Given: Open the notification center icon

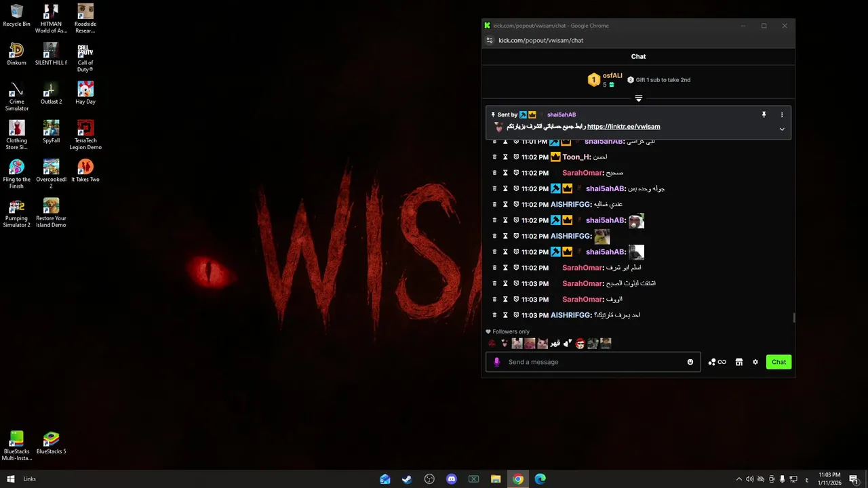Looking at the screenshot, I should pyautogui.click(x=854, y=479).
